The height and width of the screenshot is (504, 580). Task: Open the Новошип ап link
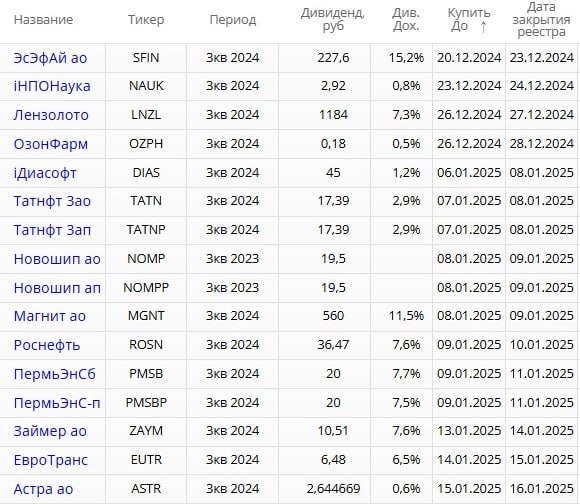(57, 288)
